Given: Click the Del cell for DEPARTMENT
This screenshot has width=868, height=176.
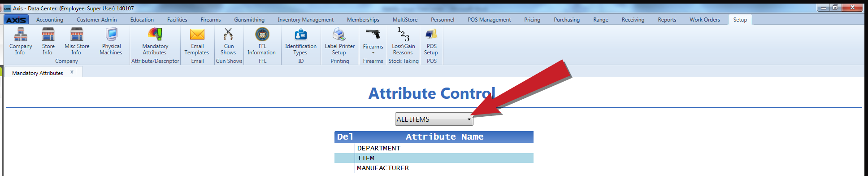Looking at the screenshot, I should click(x=345, y=148).
